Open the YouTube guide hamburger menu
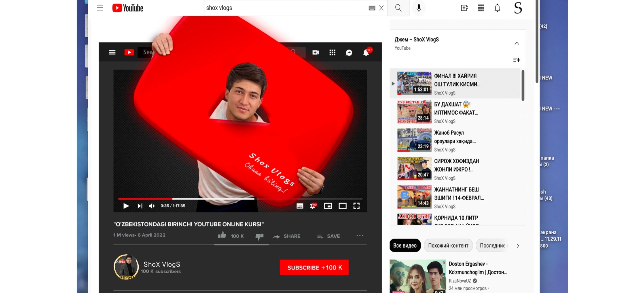This screenshot has width=644, height=293. 100,8
